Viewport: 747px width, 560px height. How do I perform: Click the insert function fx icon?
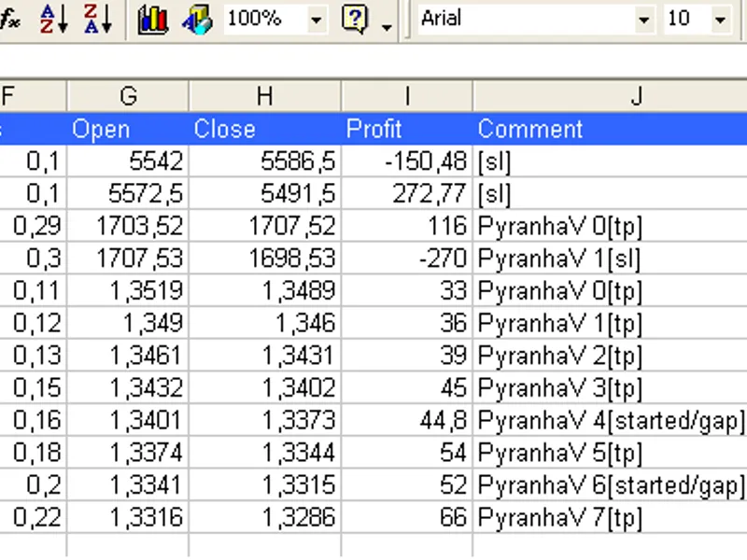click(x=9, y=20)
